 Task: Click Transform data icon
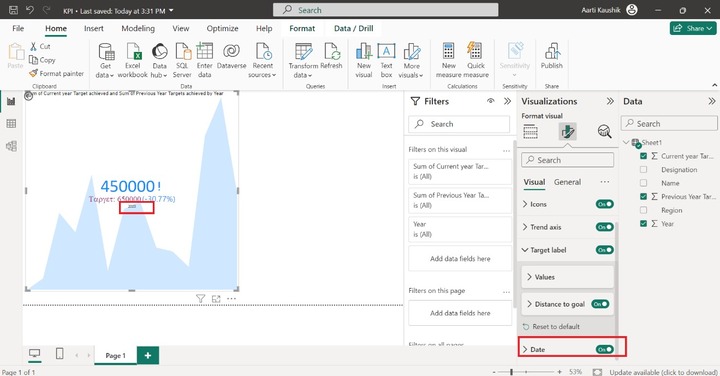tap(303, 52)
